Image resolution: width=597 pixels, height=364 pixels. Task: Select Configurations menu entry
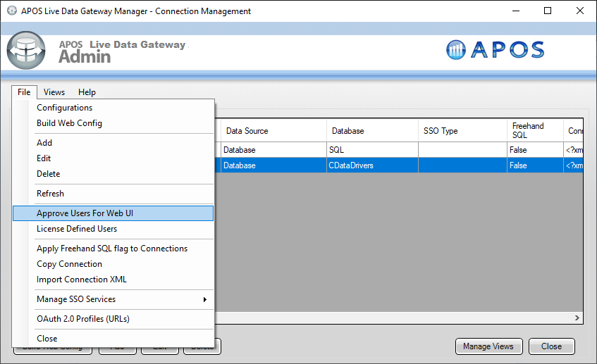(64, 108)
